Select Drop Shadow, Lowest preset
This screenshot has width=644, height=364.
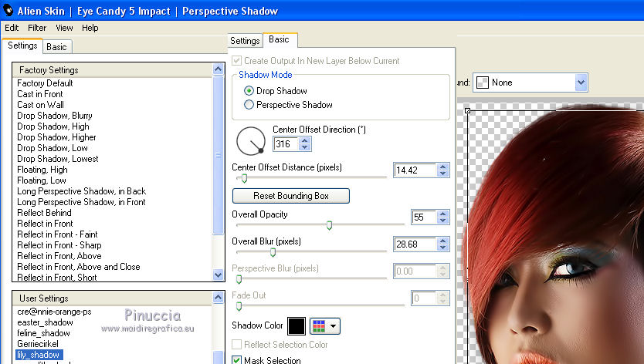(x=57, y=159)
